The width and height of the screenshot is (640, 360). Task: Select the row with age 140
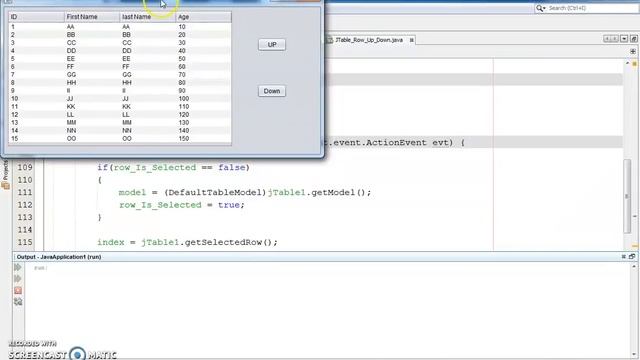[120, 131]
